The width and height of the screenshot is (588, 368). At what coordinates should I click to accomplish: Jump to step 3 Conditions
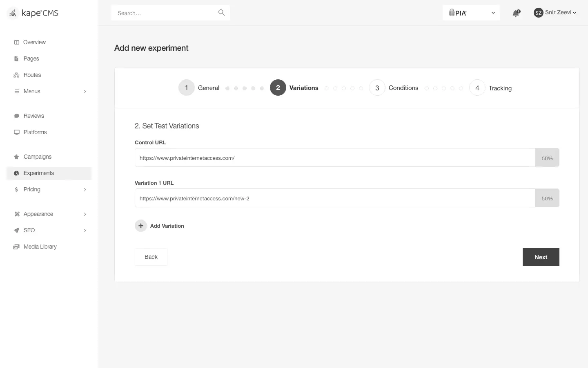point(394,88)
